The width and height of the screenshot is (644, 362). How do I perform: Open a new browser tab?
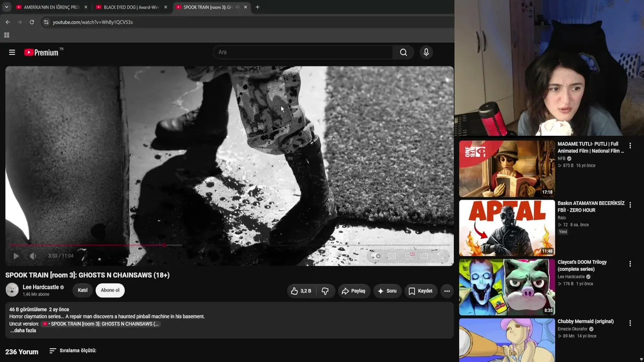point(258,7)
